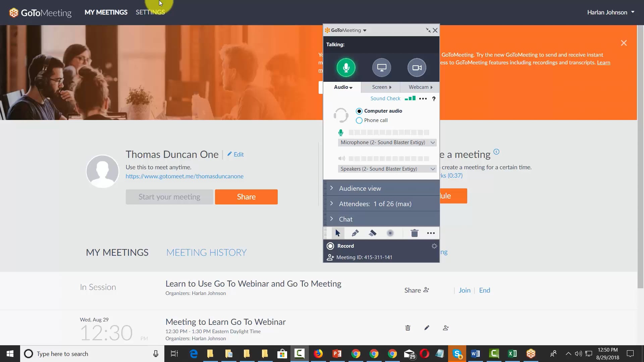Viewport: 644px width, 362px height.
Task: Open the Microphone device dropdown
Action: point(432,142)
